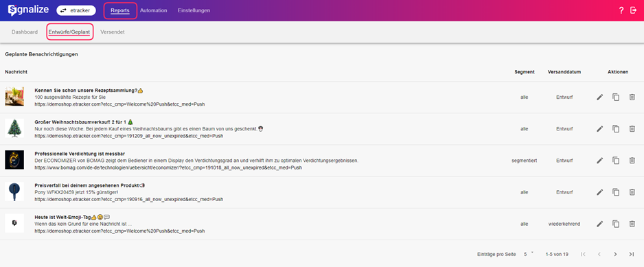The image size is (644, 267).
Task: Delete the Welt-Emoji-Tag notification
Action: point(632,224)
